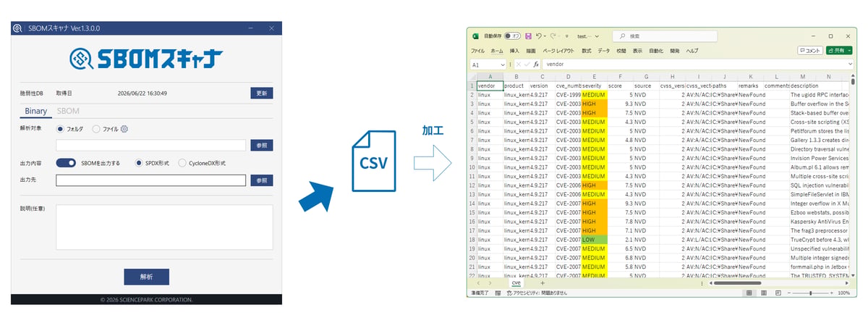Click the analysis target path field

coord(151,146)
